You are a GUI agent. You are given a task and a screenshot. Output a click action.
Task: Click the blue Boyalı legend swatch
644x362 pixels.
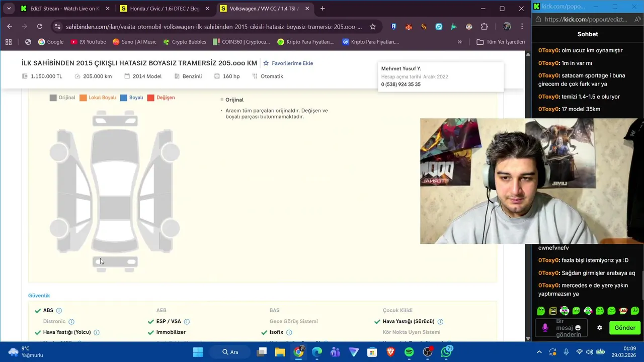[x=123, y=98]
